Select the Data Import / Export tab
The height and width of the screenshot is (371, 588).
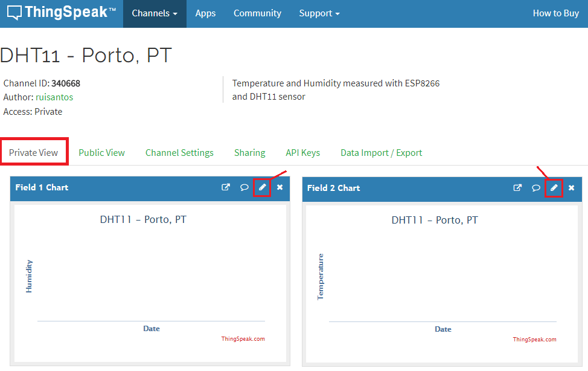(381, 153)
